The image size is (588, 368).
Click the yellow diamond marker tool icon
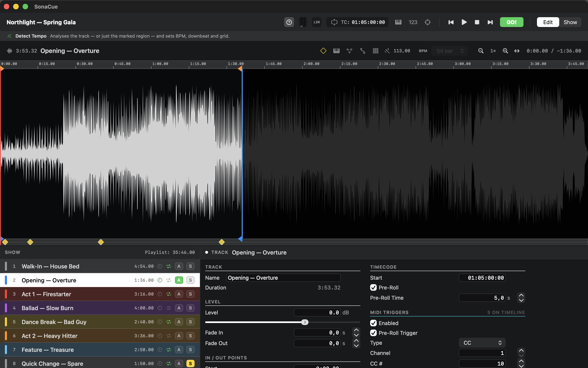(x=323, y=51)
